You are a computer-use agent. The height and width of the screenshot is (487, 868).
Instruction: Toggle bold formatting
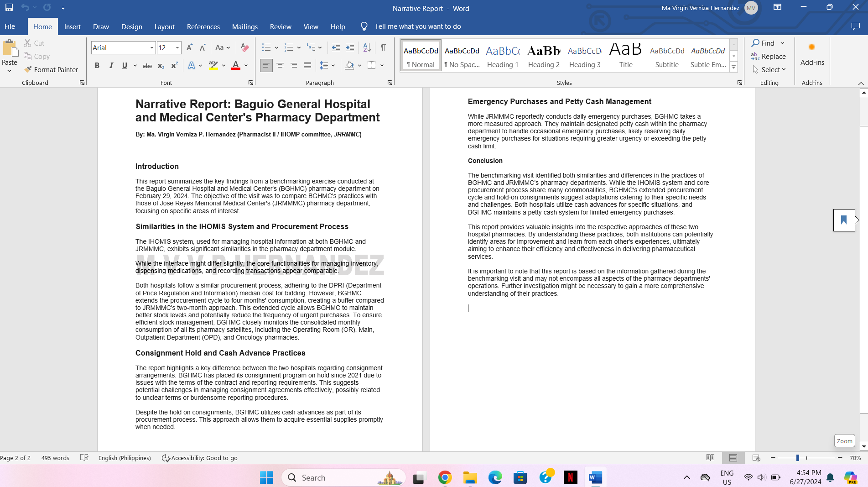click(x=97, y=66)
